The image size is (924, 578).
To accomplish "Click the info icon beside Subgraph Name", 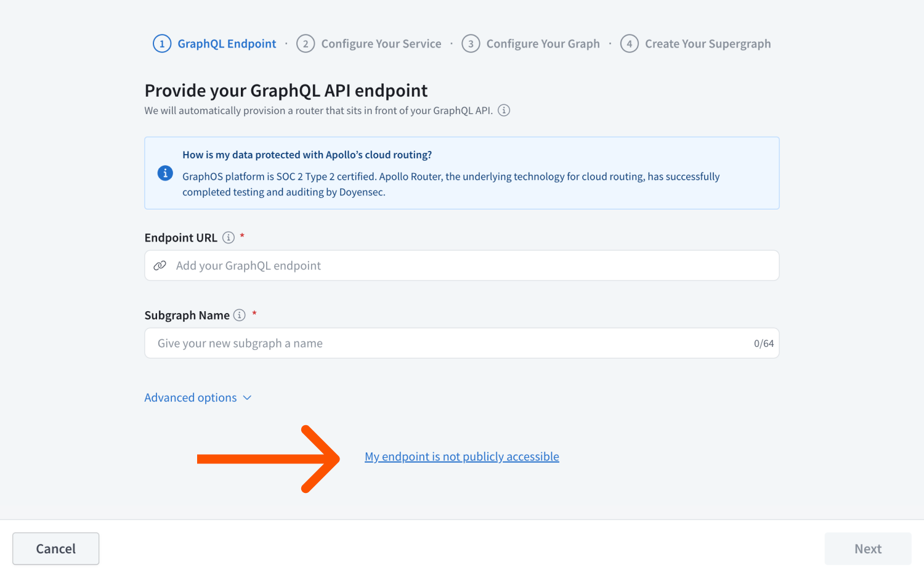I will [239, 315].
